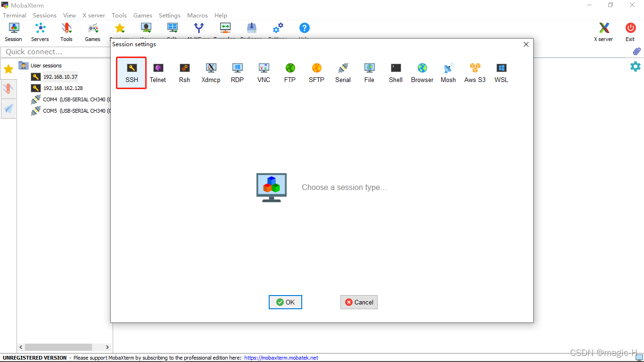Open the X server menu
This screenshot has width=644, height=362.
(94, 15)
